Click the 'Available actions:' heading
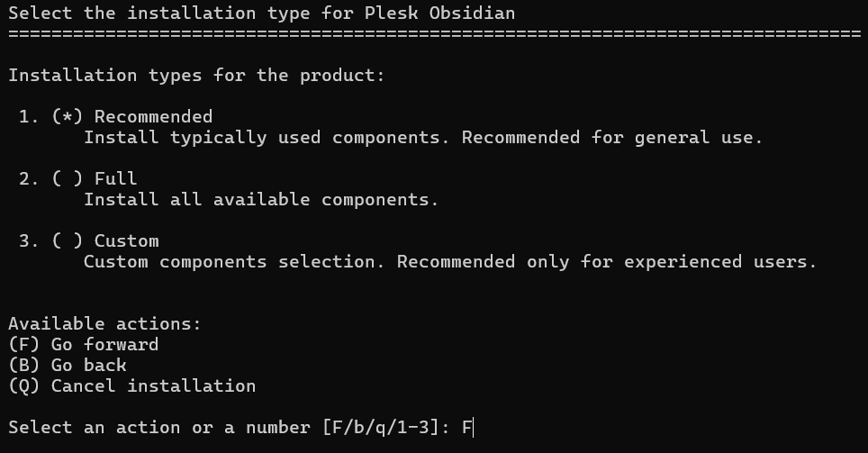This screenshot has height=453, width=868. [x=104, y=324]
